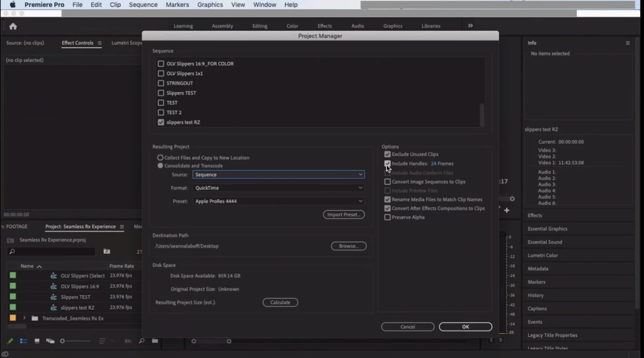Click the magnifier icon in the project search box
Viewport: 644px width, 358px height.
pos(12,252)
